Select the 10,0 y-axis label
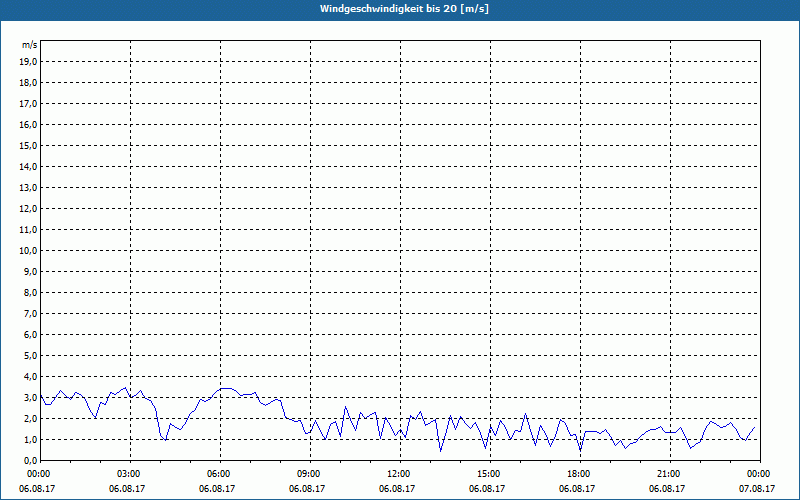Screen dimensions: 800x500 [x=28, y=251]
